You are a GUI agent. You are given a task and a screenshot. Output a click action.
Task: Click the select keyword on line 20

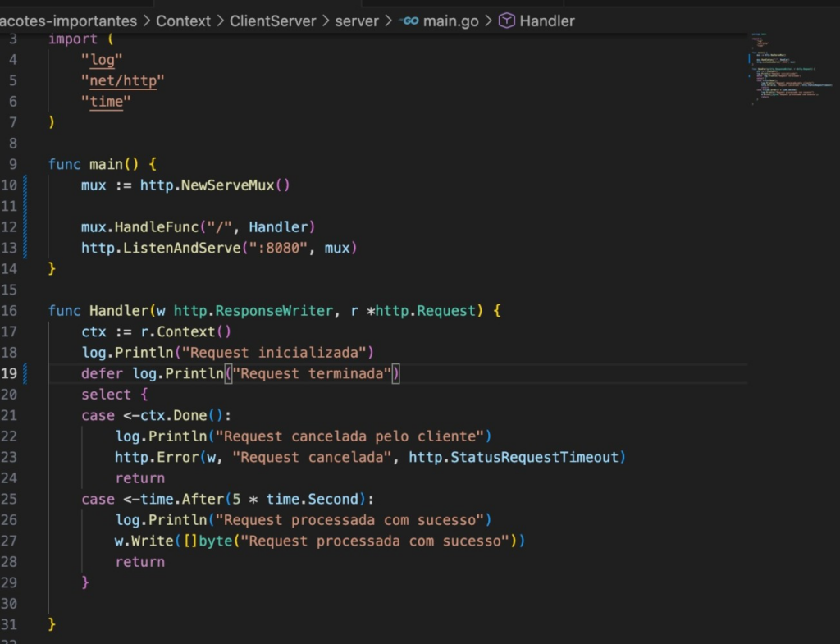point(106,395)
